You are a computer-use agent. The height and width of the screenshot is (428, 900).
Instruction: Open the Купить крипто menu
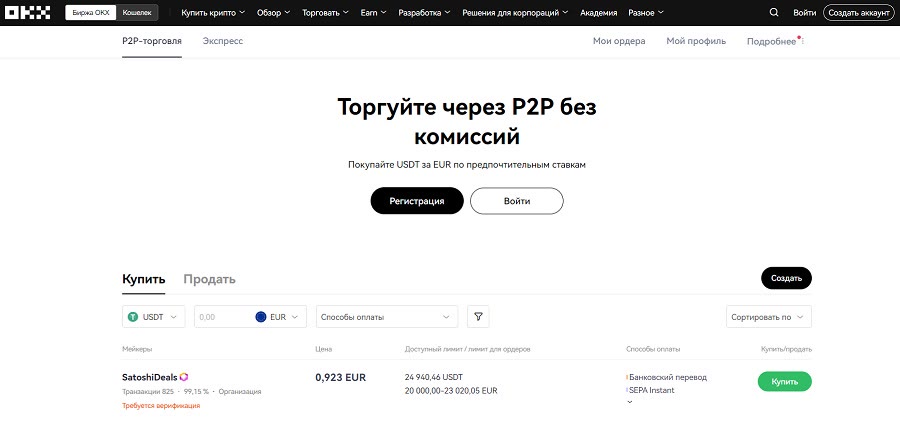[x=213, y=13]
